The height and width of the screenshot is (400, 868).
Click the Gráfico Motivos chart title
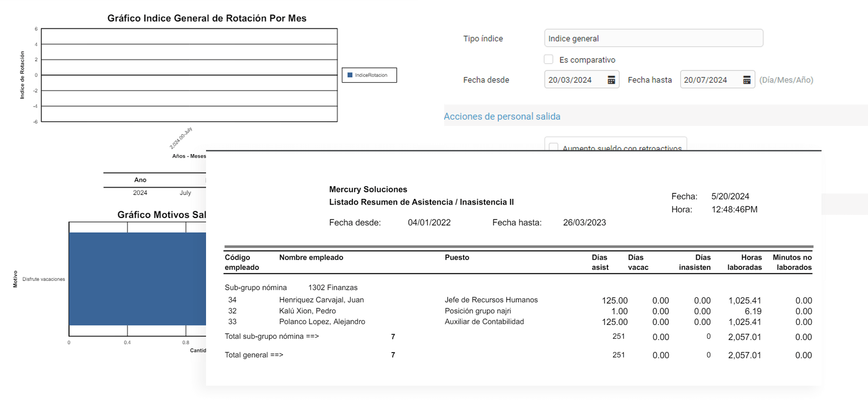(162, 215)
